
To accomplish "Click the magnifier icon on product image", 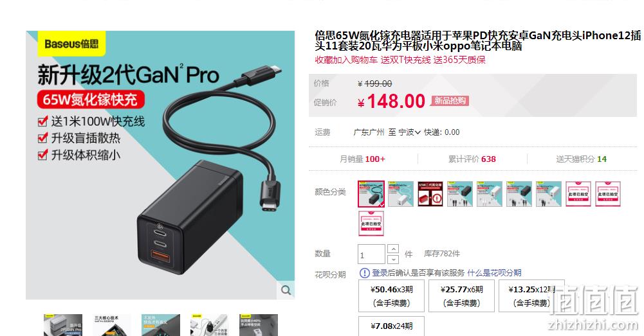I will tap(286, 290).
